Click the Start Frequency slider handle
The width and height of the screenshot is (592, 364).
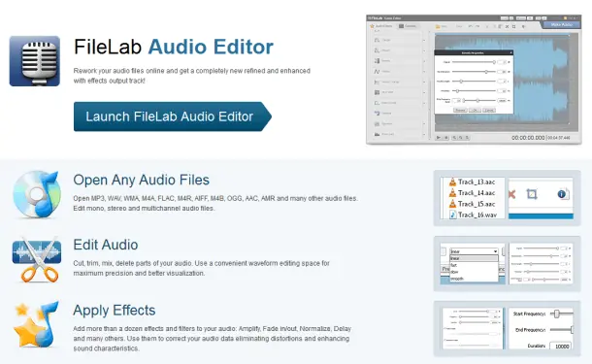pos(556,314)
